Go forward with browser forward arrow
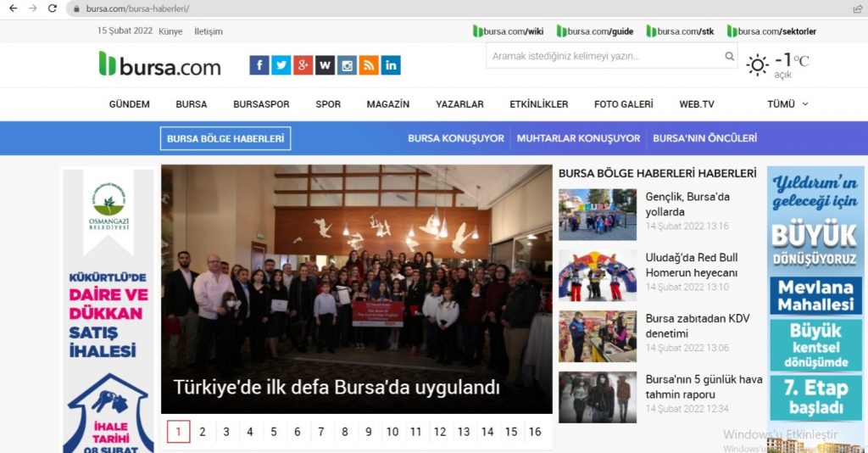The height and width of the screenshot is (453, 868). (x=33, y=8)
